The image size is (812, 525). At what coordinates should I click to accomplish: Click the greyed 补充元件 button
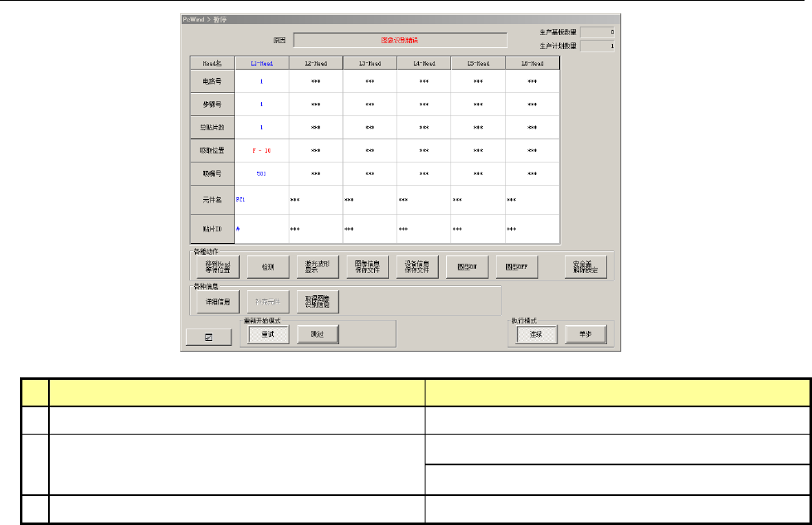(x=268, y=302)
